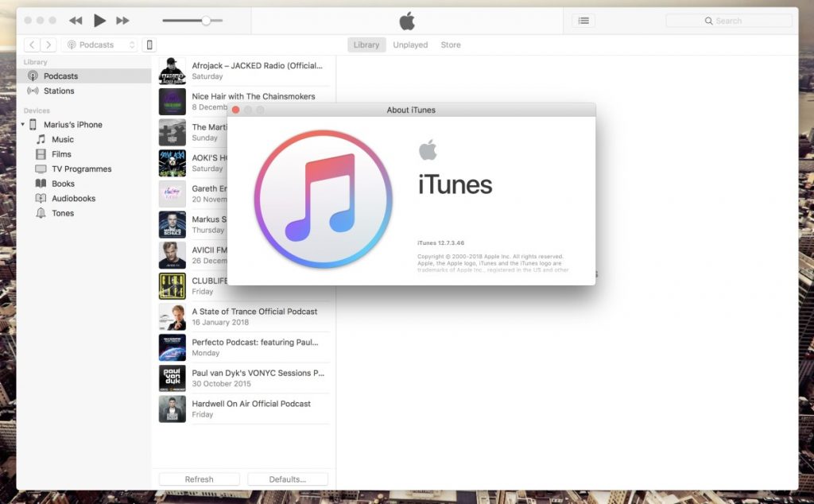Go forward with the right chevron
The image size is (814, 504).
point(48,45)
